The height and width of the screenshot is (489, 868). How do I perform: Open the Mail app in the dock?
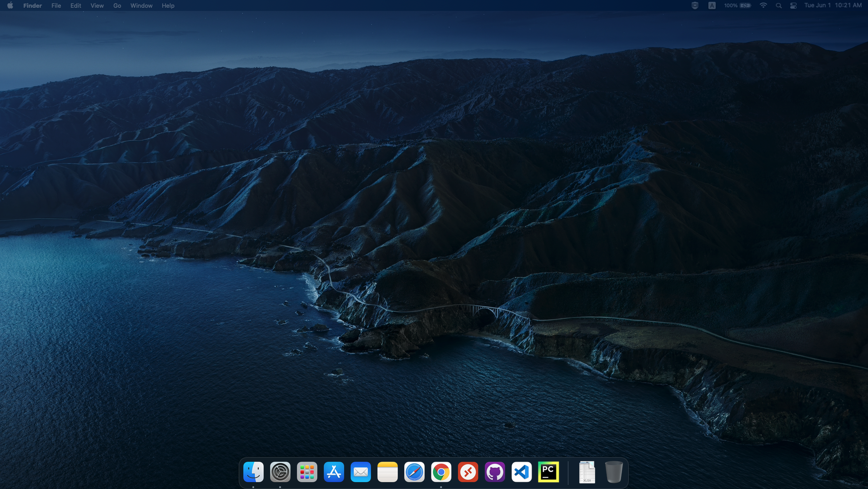361,472
